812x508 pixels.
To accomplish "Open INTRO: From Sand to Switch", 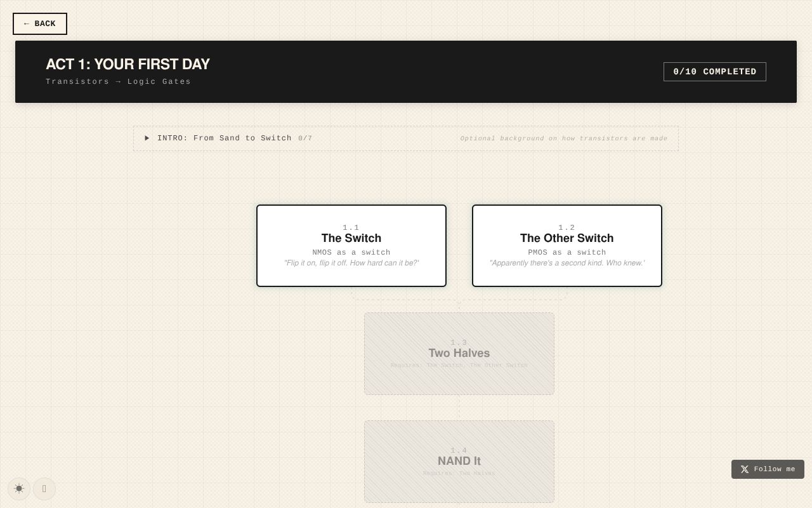I will click(225, 138).
